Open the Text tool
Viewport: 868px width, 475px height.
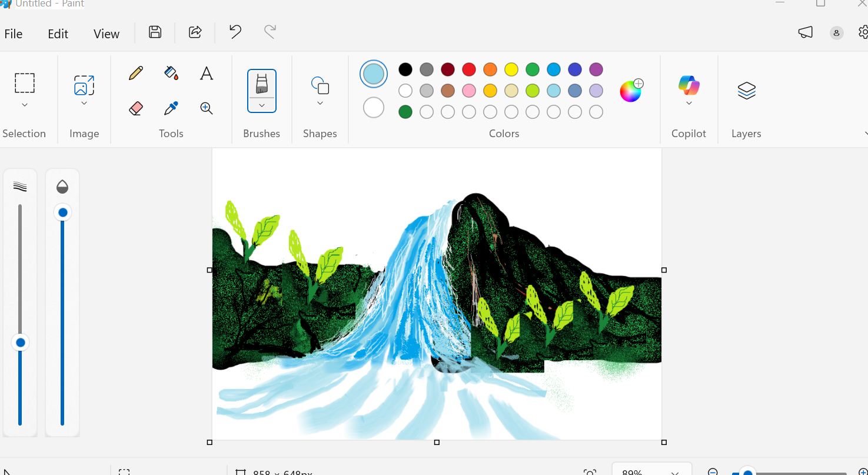click(206, 72)
